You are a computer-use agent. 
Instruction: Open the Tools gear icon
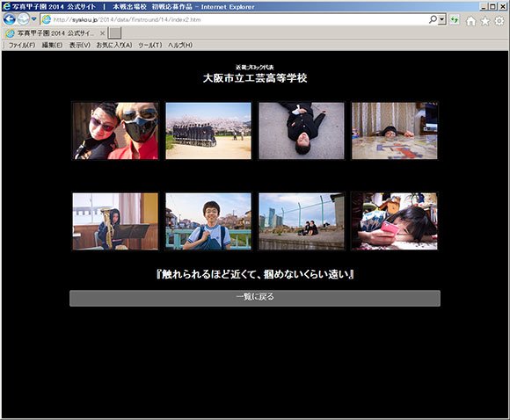tap(499, 21)
